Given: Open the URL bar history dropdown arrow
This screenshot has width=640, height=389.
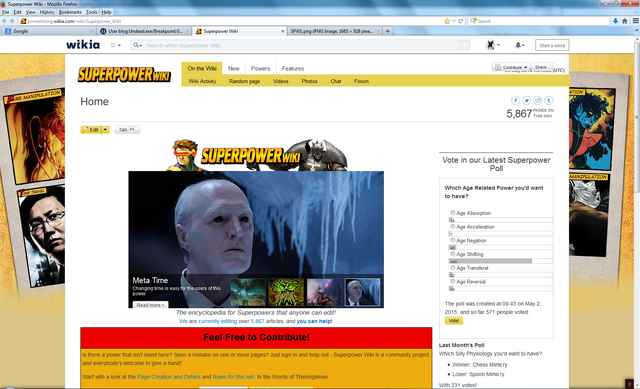Looking at the screenshot, I should tap(454, 21).
